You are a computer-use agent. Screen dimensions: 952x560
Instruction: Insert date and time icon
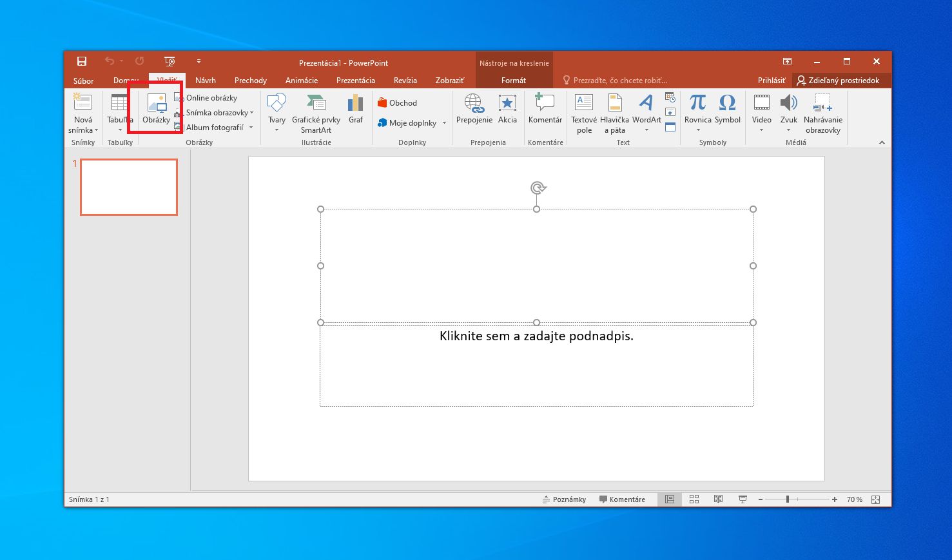670,98
